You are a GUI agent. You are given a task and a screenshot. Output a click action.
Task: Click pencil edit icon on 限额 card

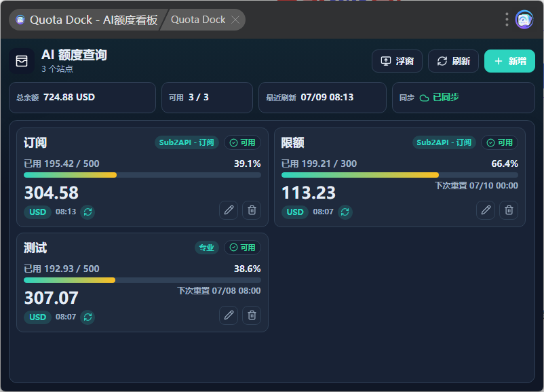(x=486, y=210)
